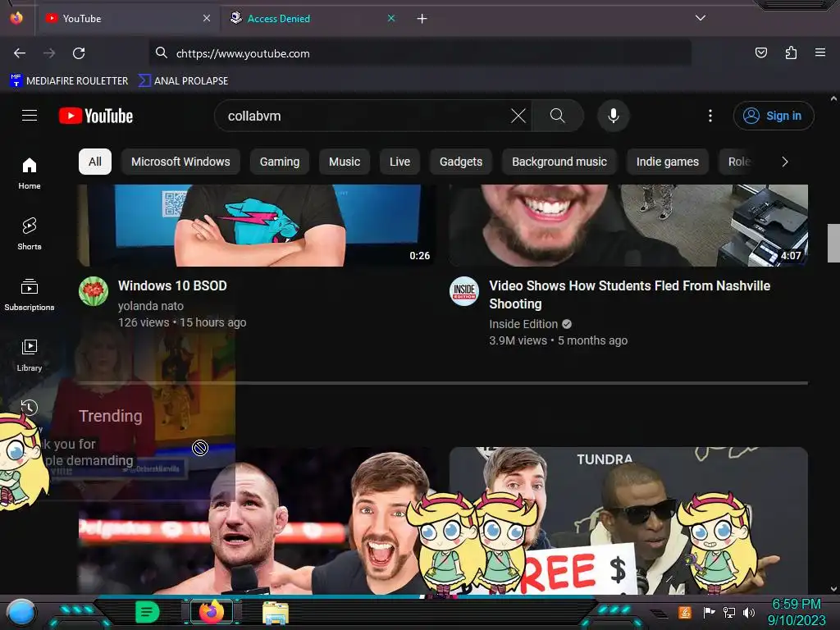This screenshot has width=840, height=630.
Task: Click YouTube search magnifier button
Action: coord(557,116)
